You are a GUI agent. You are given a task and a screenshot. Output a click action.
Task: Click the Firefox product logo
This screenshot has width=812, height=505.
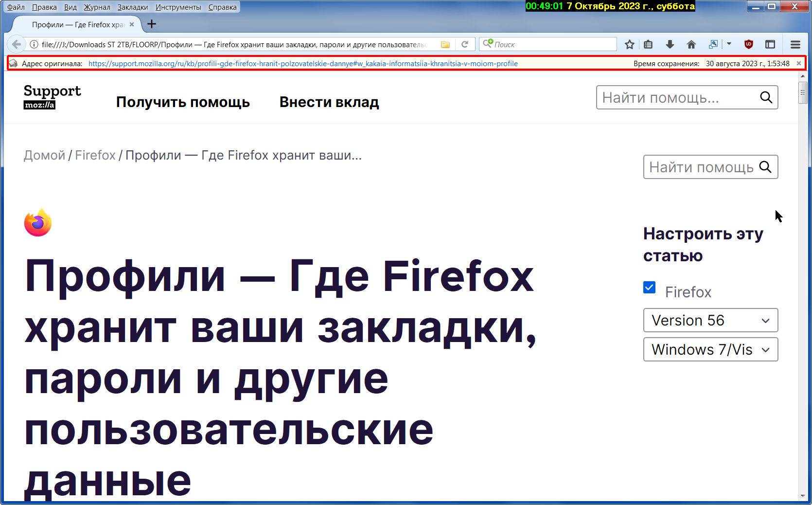click(38, 222)
